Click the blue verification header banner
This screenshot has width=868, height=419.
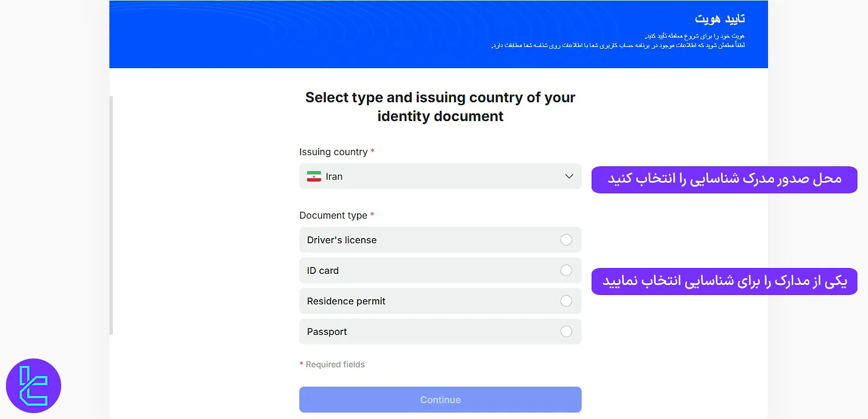(x=438, y=34)
